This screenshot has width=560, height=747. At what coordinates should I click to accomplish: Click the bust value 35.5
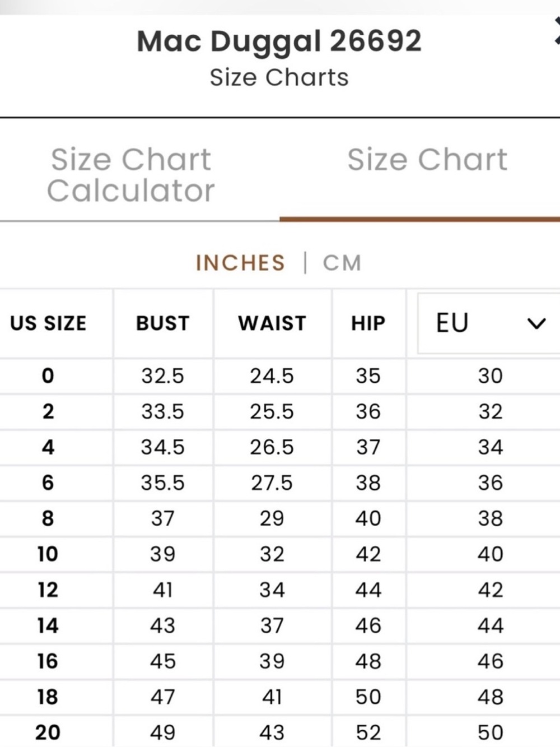pyautogui.click(x=162, y=483)
